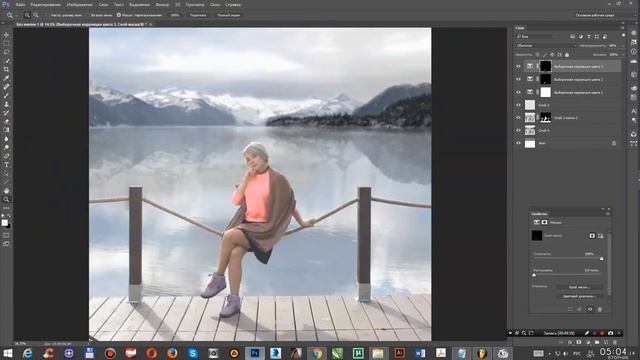640x360 pixels.
Task: Click mask density slider handle
Action: [x=601, y=259]
